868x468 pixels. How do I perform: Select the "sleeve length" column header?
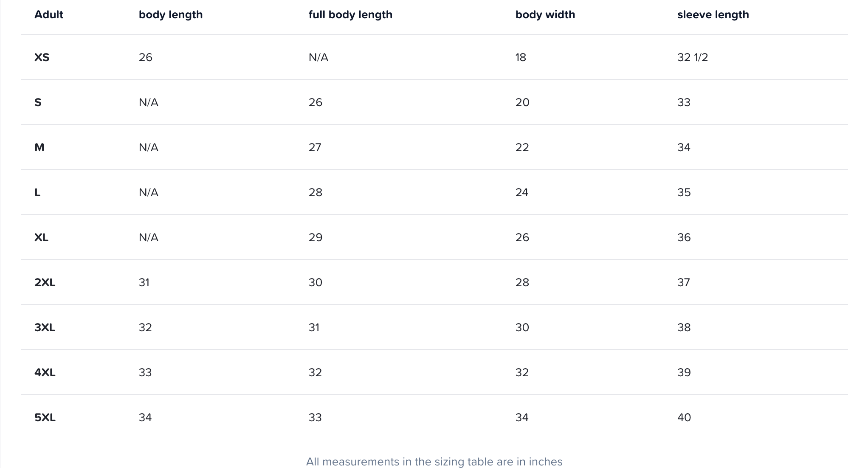[x=713, y=14]
